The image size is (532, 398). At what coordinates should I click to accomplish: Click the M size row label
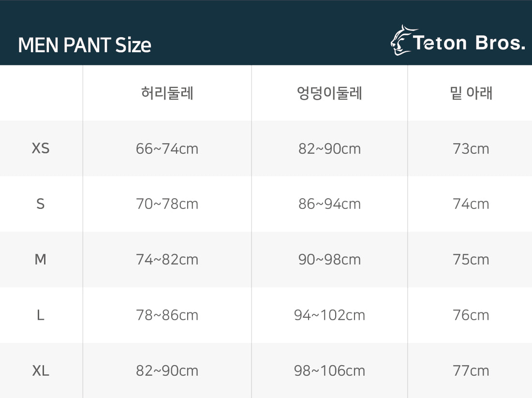[x=41, y=260]
